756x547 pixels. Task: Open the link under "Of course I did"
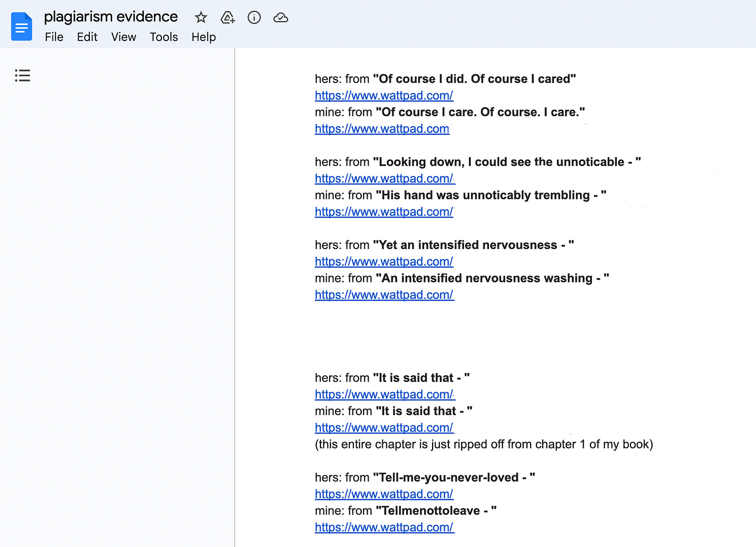tap(384, 95)
